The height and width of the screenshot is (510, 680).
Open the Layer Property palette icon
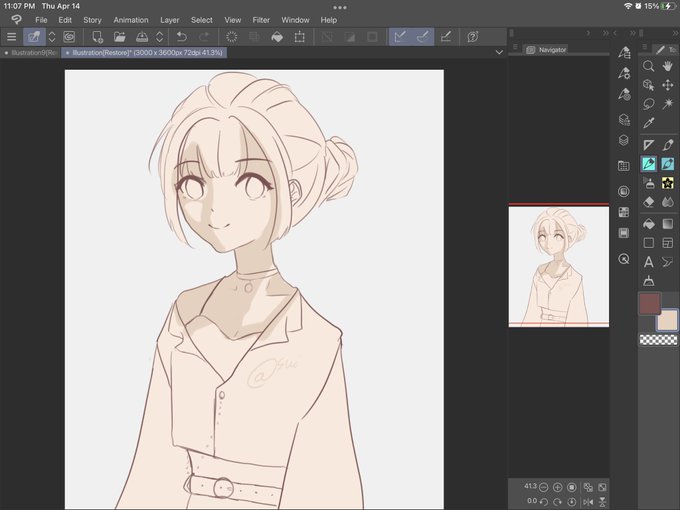(624, 119)
